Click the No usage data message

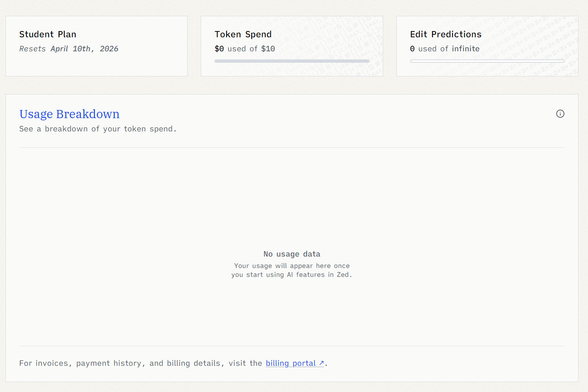tap(292, 254)
